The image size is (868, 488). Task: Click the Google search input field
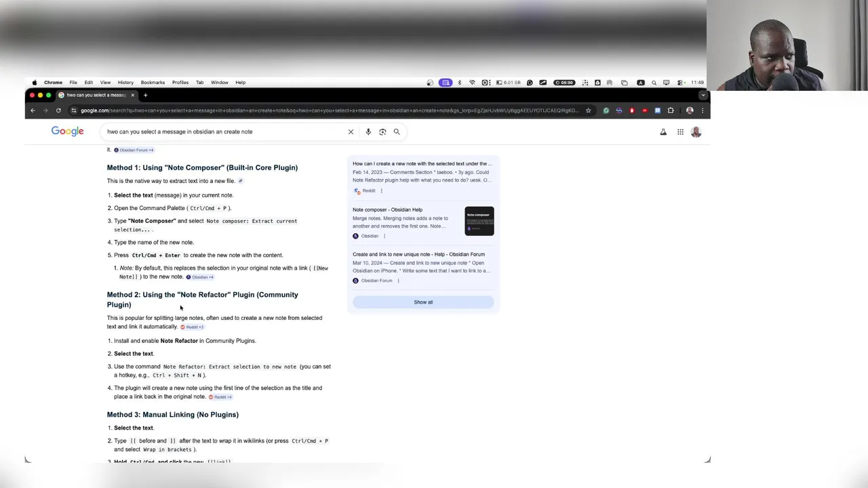[224, 131]
